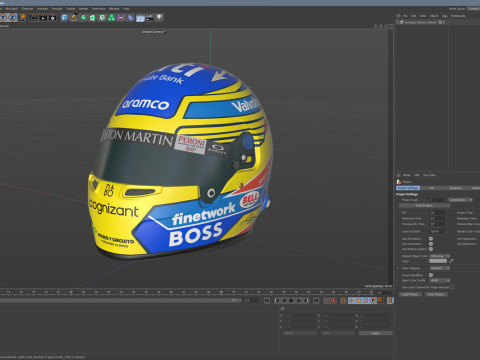
Task: Play animation backwards
Action: pyautogui.click(x=284, y=300)
